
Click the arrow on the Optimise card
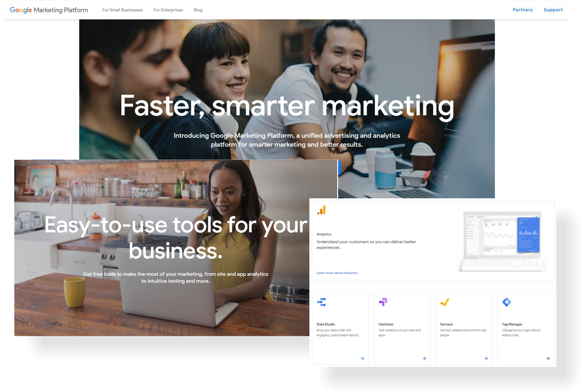click(424, 359)
